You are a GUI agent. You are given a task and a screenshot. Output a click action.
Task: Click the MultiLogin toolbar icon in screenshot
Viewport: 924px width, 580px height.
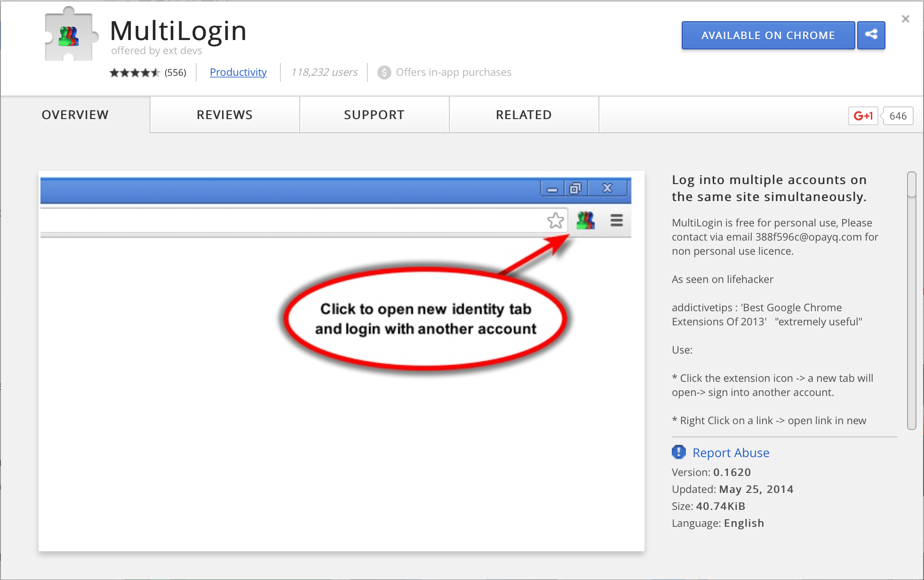click(x=585, y=220)
